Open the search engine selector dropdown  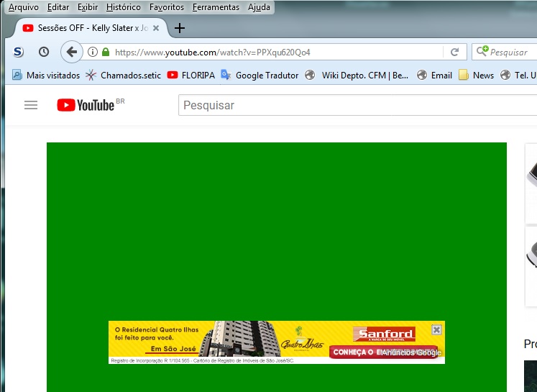point(481,52)
